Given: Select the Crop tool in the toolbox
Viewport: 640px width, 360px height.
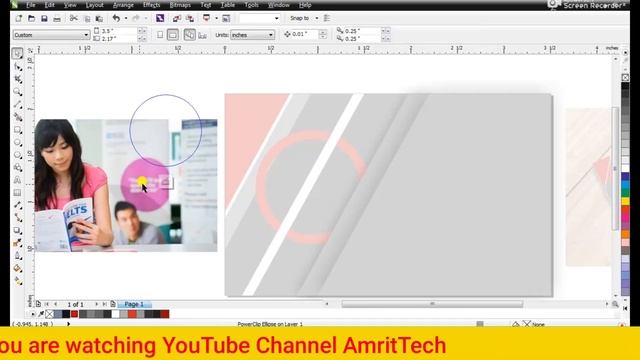Looking at the screenshot, I should pos(18,79).
